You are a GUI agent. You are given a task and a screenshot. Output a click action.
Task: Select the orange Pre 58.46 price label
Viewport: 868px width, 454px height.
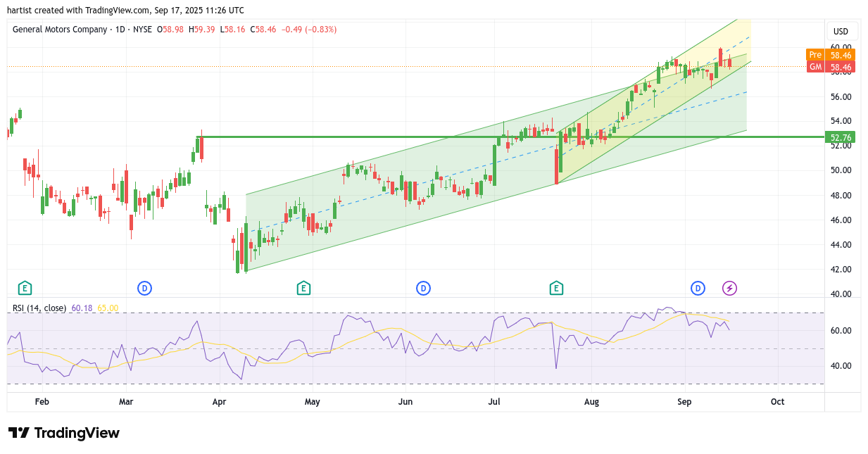point(831,55)
